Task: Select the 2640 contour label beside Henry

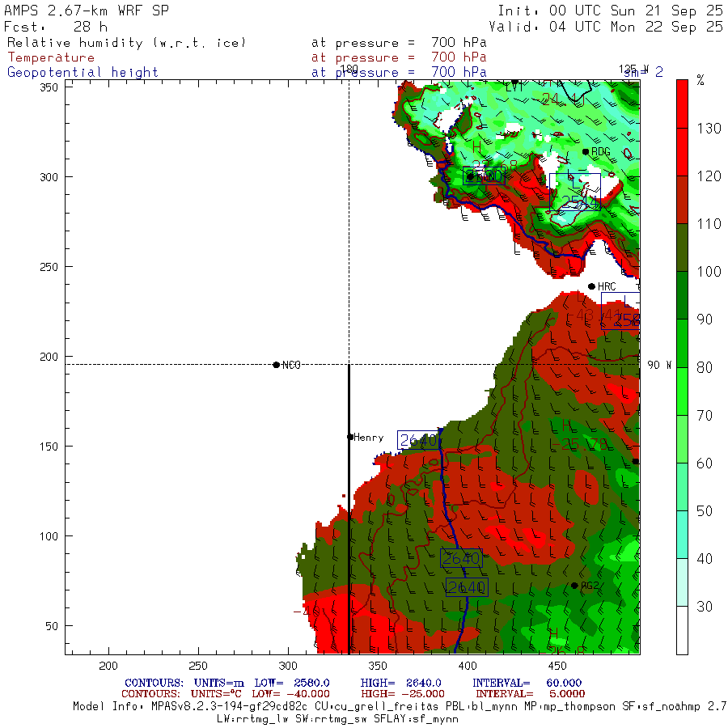Action: tap(418, 440)
